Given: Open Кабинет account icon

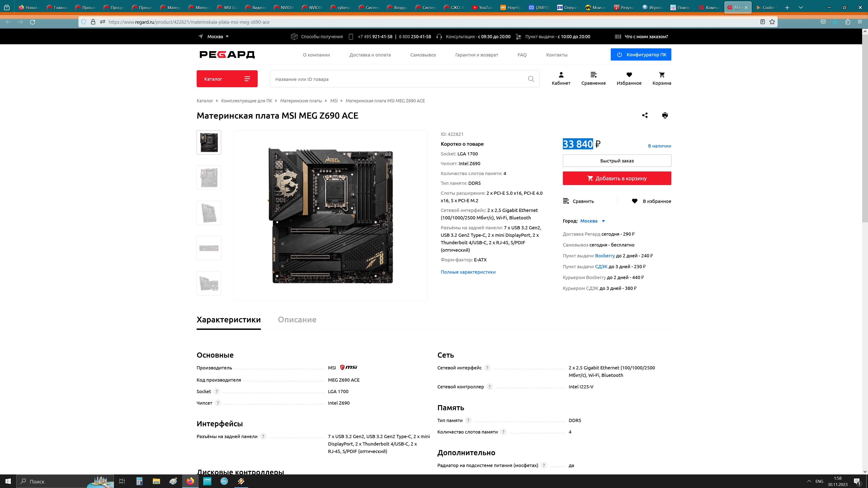Looking at the screenshot, I should pyautogui.click(x=561, y=78).
